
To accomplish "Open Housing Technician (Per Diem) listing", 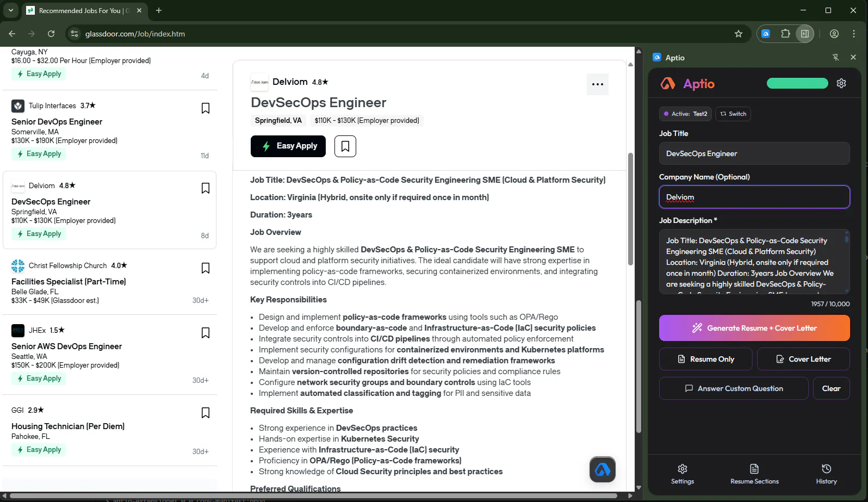I will pos(68,426).
